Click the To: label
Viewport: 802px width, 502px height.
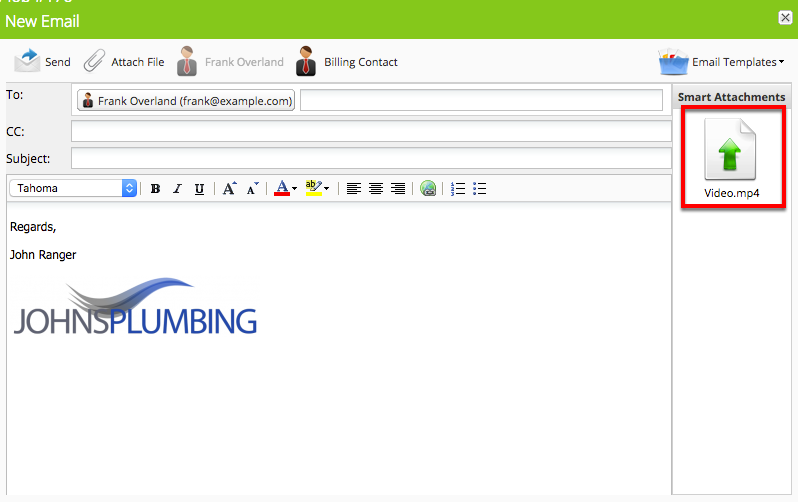14,95
